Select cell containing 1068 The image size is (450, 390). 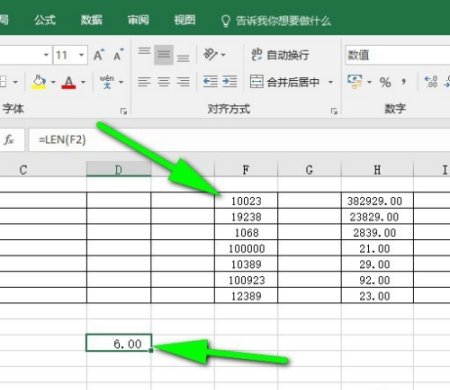coord(246,233)
